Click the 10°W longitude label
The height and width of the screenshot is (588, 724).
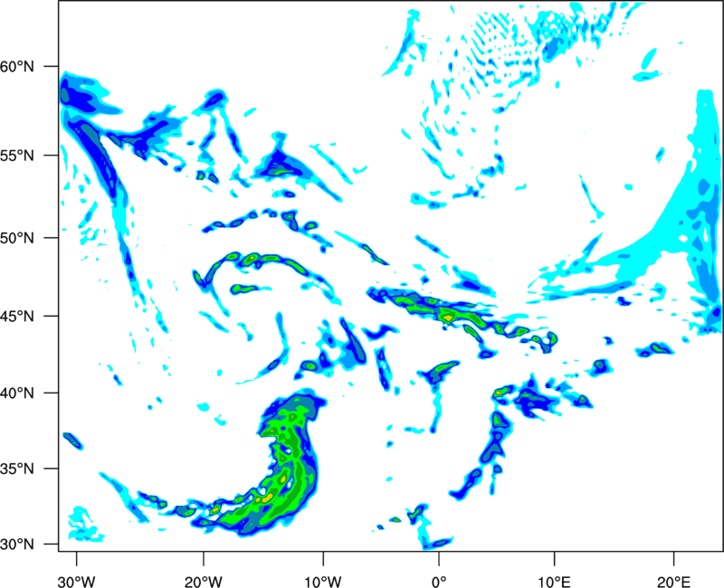[x=323, y=582]
